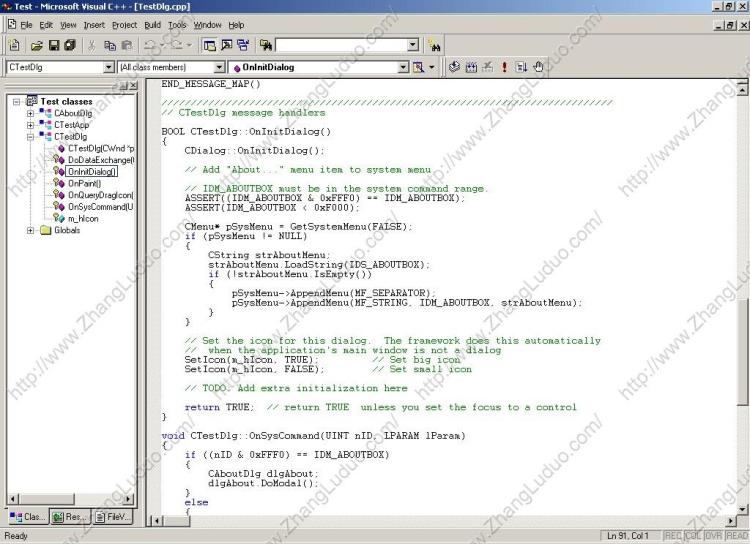Open the View menu
Image resolution: width=750 pixels, height=544 pixels.
pos(68,25)
